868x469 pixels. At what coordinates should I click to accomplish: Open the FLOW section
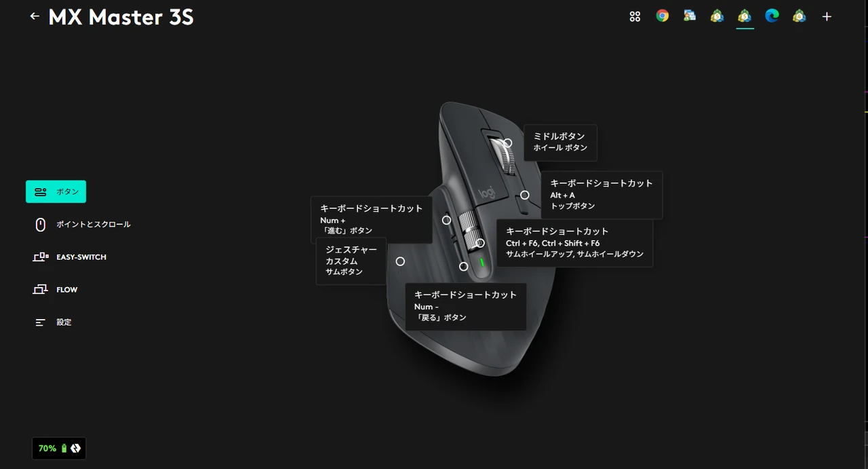tap(56, 290)
